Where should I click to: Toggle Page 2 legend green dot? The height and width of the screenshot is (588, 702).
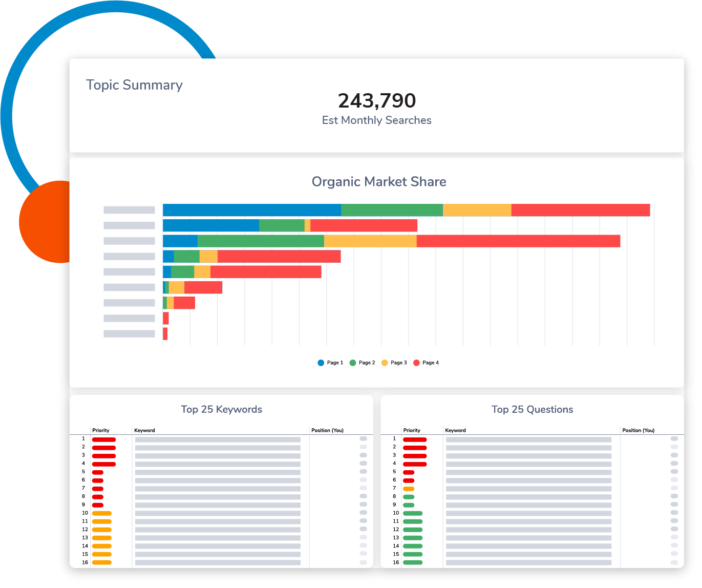point(353,363)
